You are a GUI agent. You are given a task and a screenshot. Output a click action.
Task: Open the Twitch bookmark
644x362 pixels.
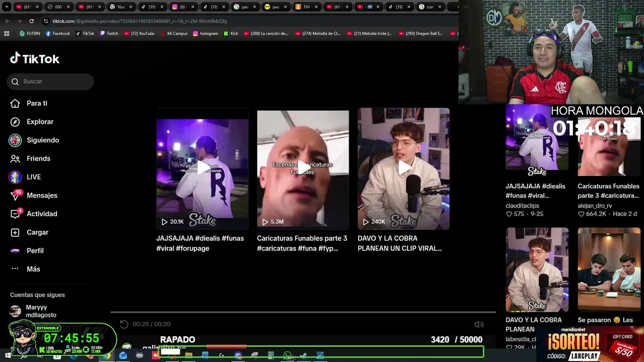(x=109, y=34)
